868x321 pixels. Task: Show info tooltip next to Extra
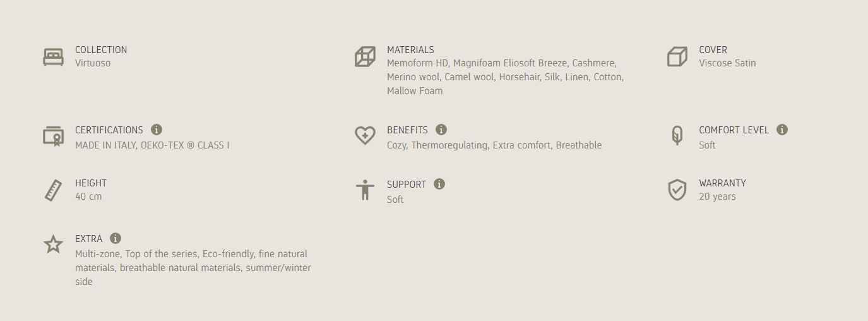(x=116, y=238)
